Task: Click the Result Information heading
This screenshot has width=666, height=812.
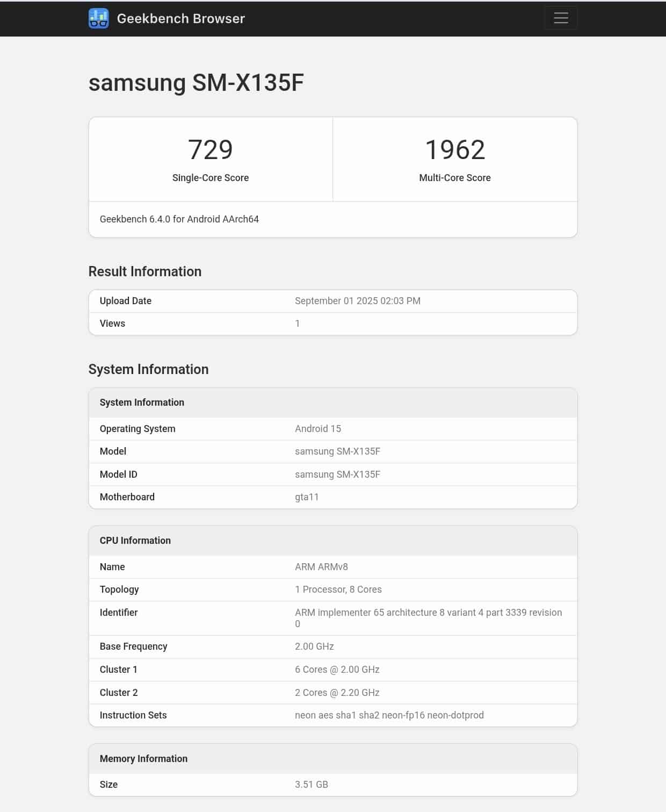Action: (x=145, y=271)
